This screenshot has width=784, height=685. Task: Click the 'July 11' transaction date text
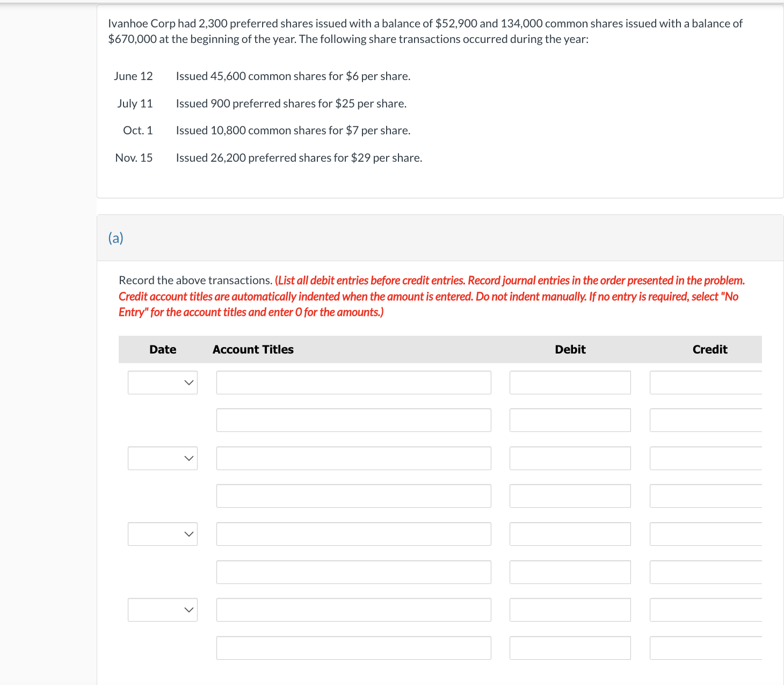135,103
